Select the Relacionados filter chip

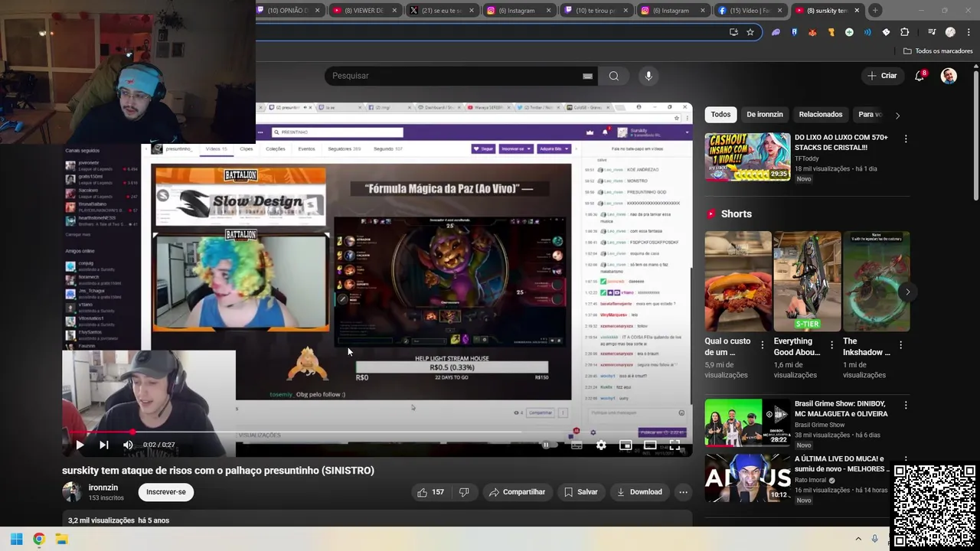point(821,114)
